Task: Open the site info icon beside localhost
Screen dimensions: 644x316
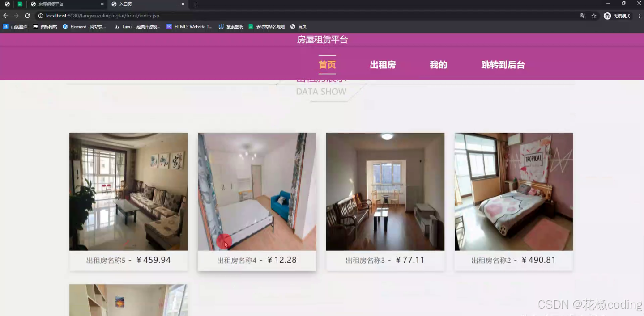Action: [40, 16]
